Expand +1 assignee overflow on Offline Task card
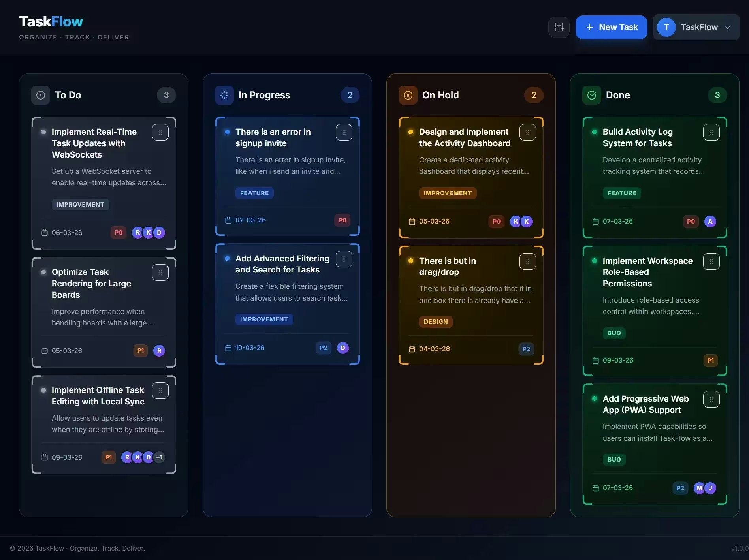This screenshot has height=560, width=749. [x=160, y=457]
